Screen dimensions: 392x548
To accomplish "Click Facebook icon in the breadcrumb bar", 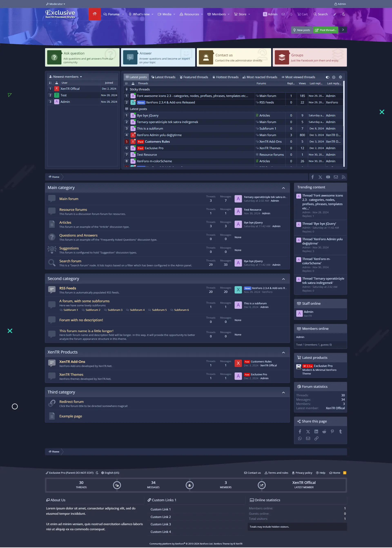I will click(312, 177).
